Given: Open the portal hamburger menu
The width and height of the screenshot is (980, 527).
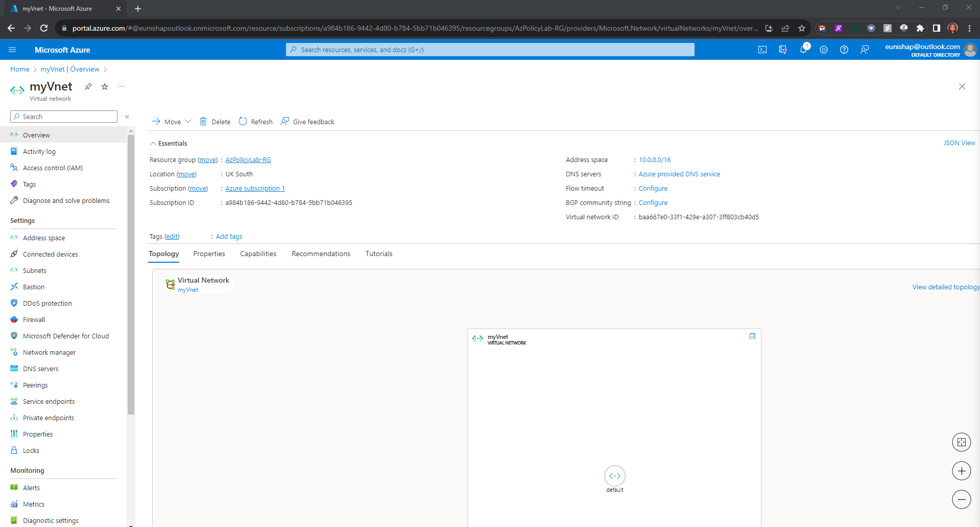Looking at the screenshot, I should 12,50.
